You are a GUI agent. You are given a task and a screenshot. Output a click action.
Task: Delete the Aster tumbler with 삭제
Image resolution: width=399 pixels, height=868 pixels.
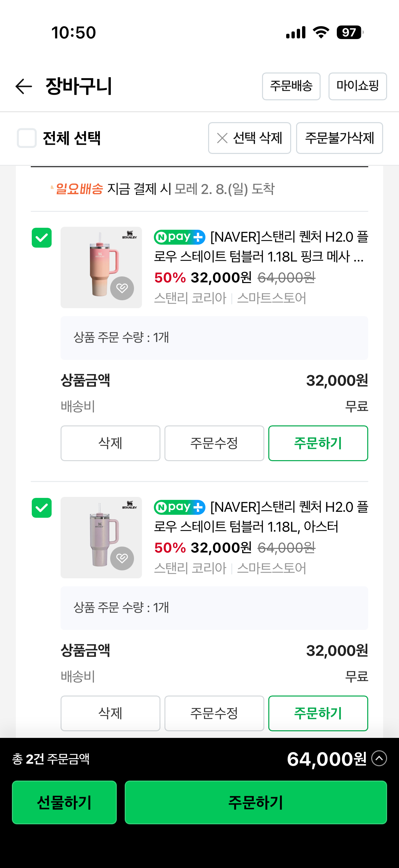[x=110, y=713]
